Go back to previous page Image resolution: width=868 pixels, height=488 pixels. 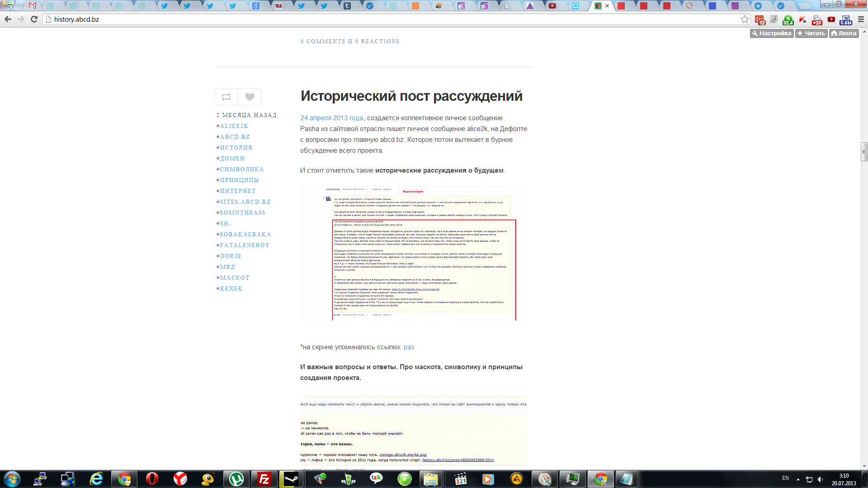[8, 19]
